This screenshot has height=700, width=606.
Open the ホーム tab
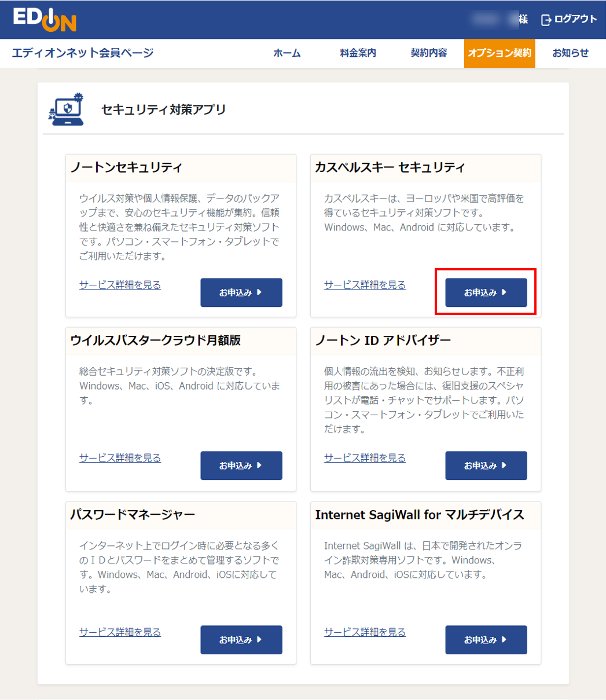coord(287,53)
